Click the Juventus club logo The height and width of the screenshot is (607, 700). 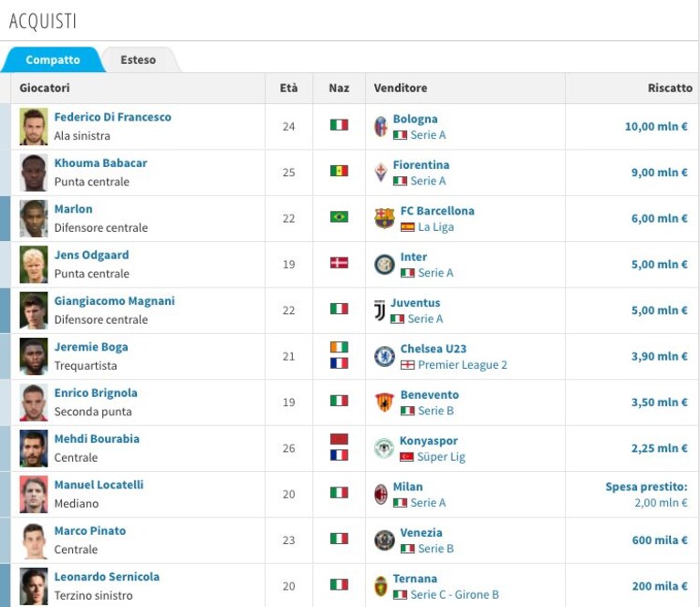pyautogui.click(x=380, y=310)
